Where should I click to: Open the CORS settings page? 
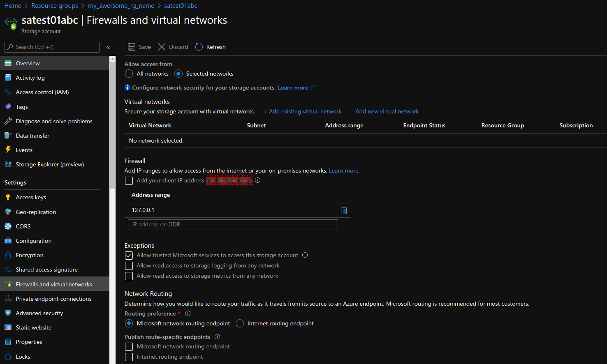coord(23,226)
